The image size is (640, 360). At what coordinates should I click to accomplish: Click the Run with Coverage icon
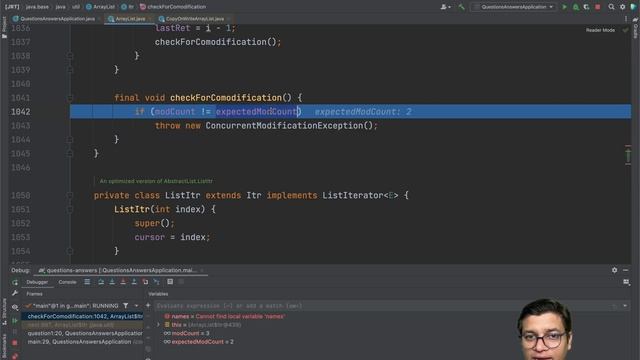pos(587,7)
